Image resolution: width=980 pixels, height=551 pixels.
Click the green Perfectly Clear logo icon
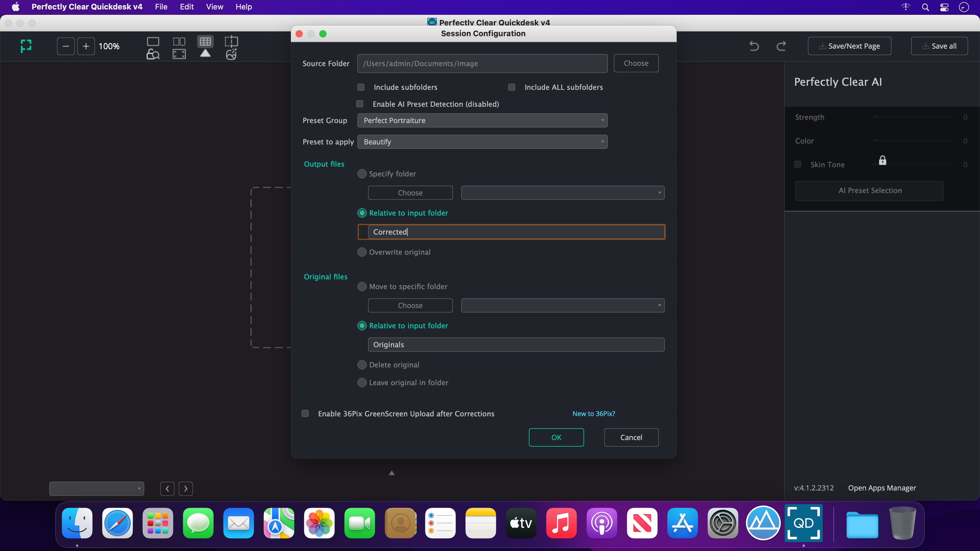26,46
